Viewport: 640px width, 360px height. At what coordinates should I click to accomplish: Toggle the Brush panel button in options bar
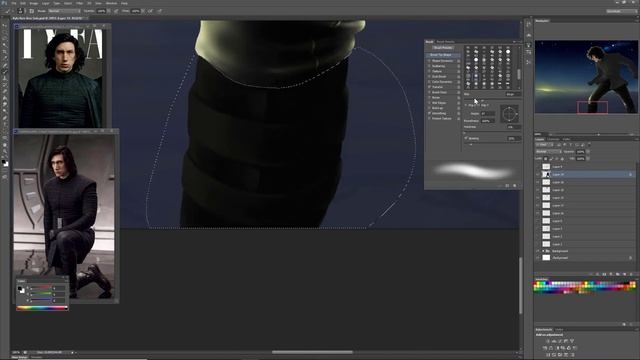(x=31, y=11)
